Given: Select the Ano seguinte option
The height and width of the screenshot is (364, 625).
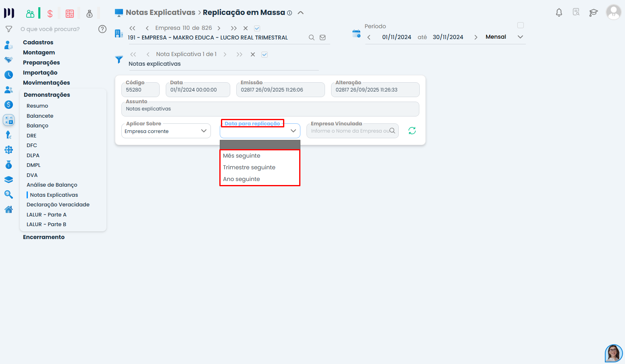Looking at the screenshot, I should [260, 179].
